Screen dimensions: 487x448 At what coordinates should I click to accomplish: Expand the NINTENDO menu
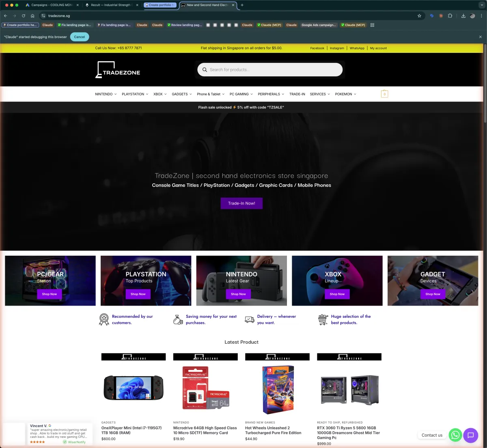click(106, 94)
